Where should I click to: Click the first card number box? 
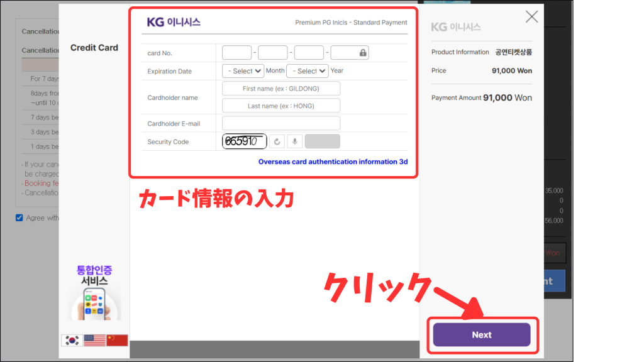237,53
